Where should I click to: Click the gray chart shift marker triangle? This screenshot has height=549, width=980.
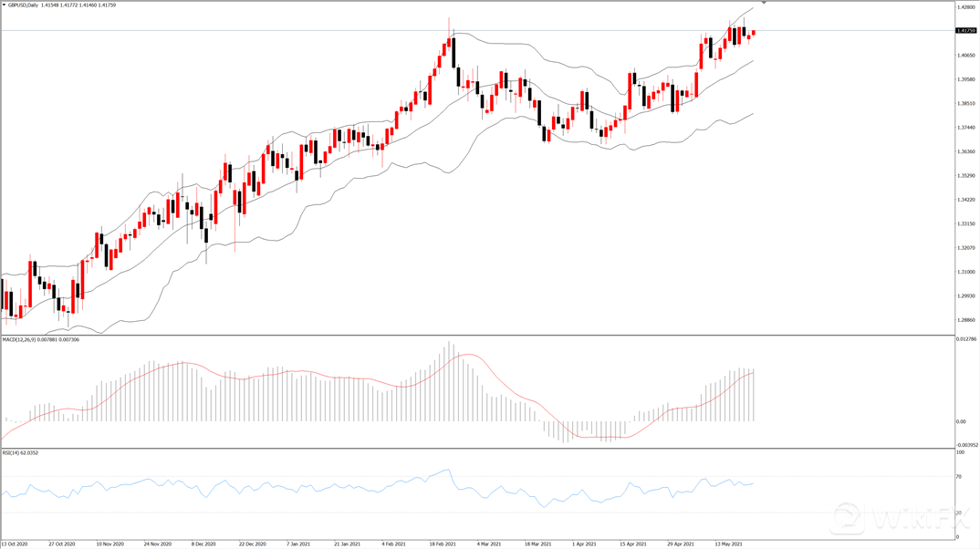click(x=764, y=4)
